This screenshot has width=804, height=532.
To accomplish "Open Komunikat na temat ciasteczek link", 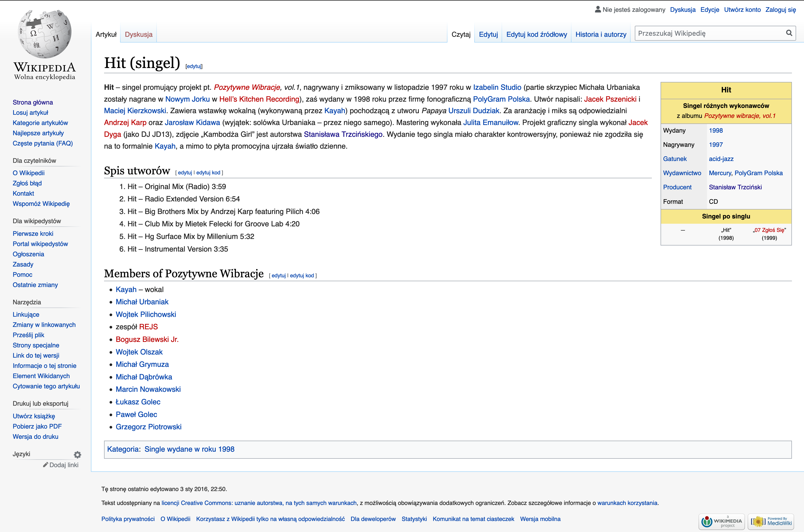I will pyautogui.click(x=473, y=519).
